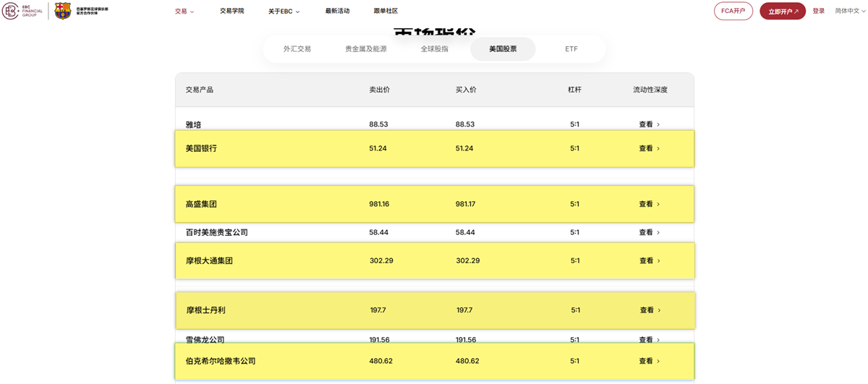This screenshot has width=868, height=384.
Task: Click the 百时美施贵宝公司 product name
Action: point(217,232)
